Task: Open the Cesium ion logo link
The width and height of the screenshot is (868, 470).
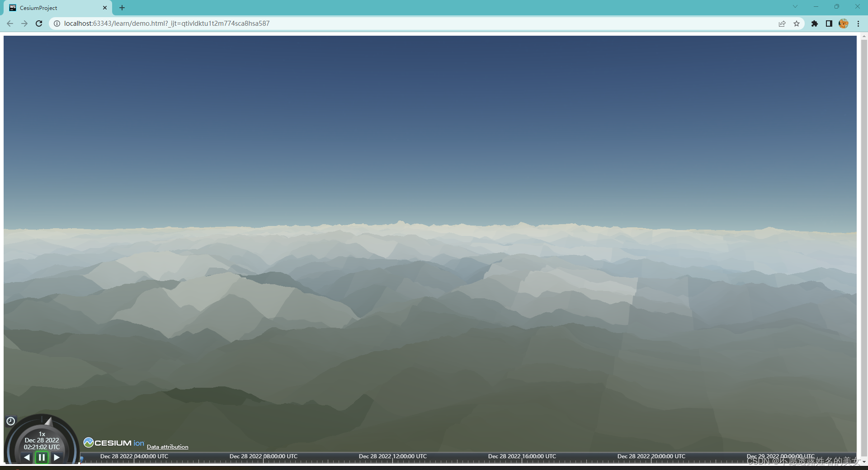Action: [114, 443]
